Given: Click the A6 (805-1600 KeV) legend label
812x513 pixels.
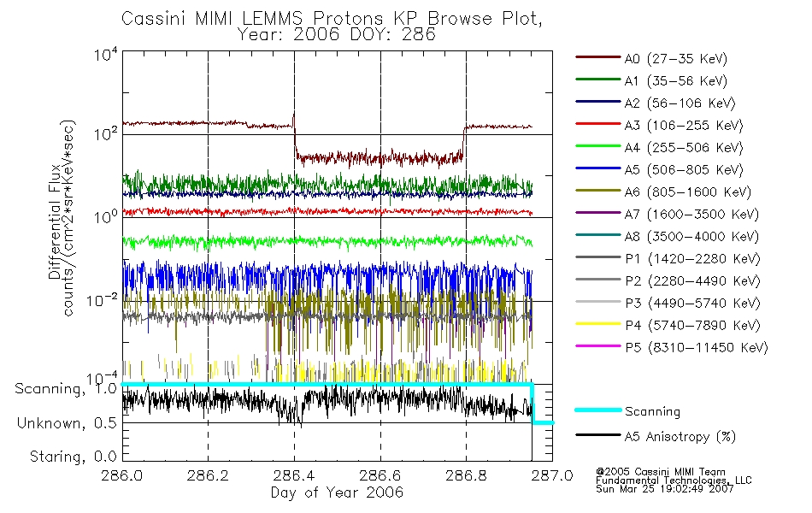Looking at the screenshot, I should pos(688,192).
